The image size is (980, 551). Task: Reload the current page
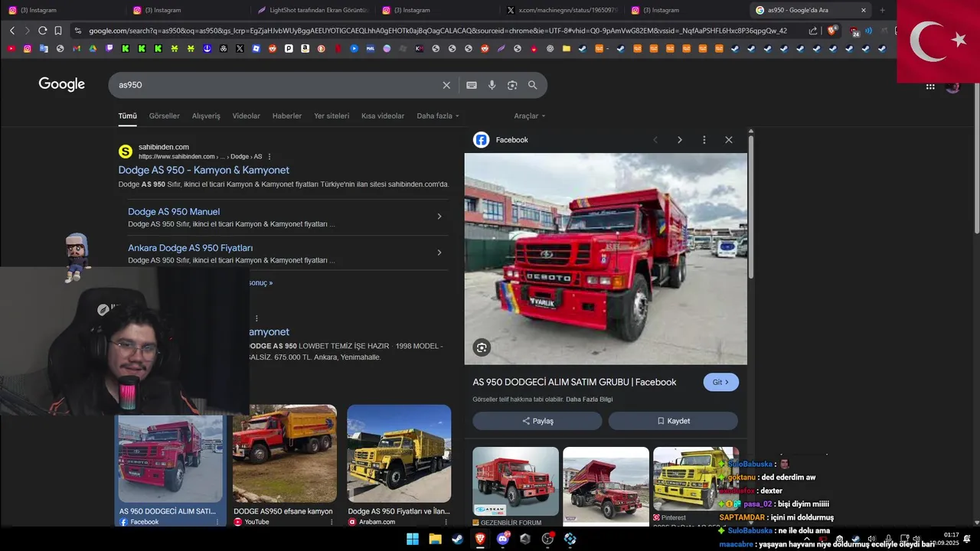(42, 31)
